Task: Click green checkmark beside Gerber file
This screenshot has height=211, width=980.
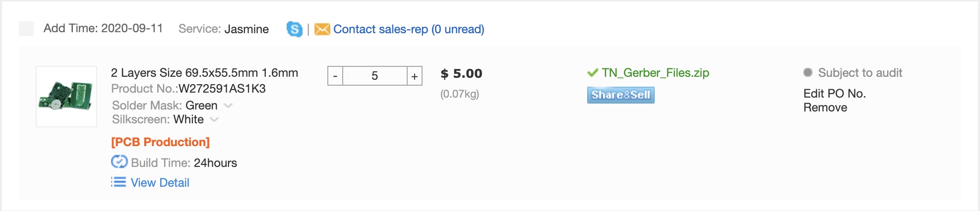Action: click(592, 73)
